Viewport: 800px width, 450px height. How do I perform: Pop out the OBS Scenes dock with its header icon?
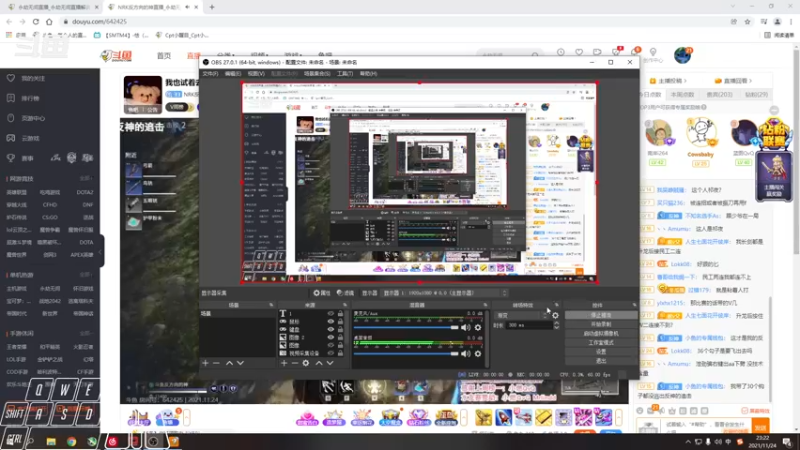click(271, 305)
